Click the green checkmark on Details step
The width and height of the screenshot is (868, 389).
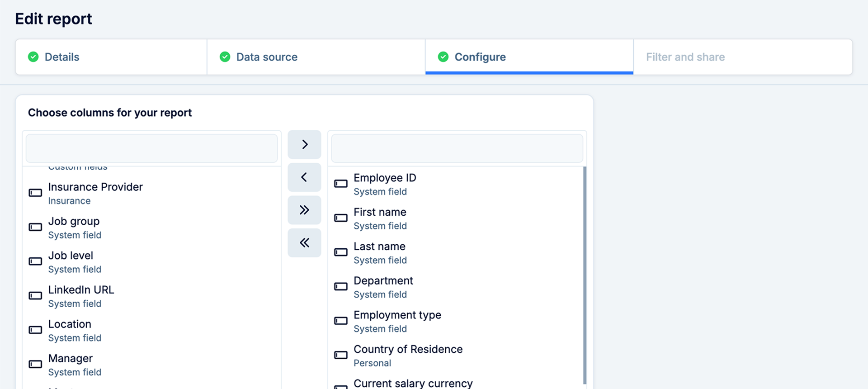click(x=33, y=57)
